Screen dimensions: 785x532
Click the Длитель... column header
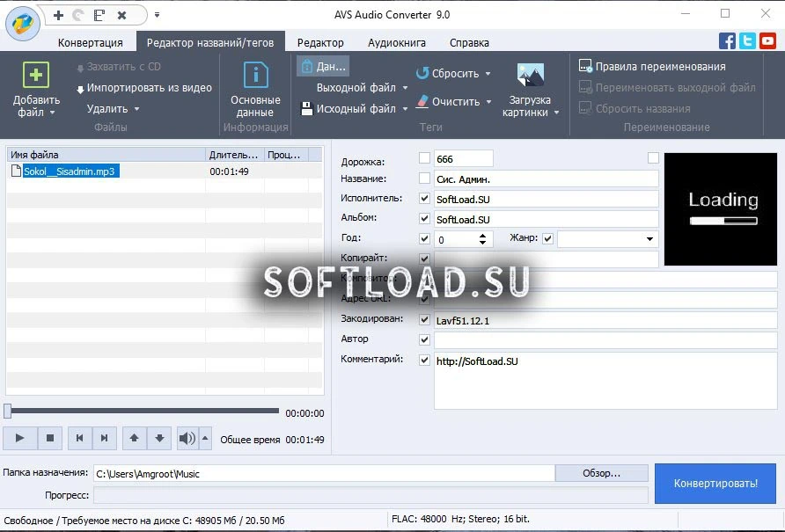[x=234, y=155]
